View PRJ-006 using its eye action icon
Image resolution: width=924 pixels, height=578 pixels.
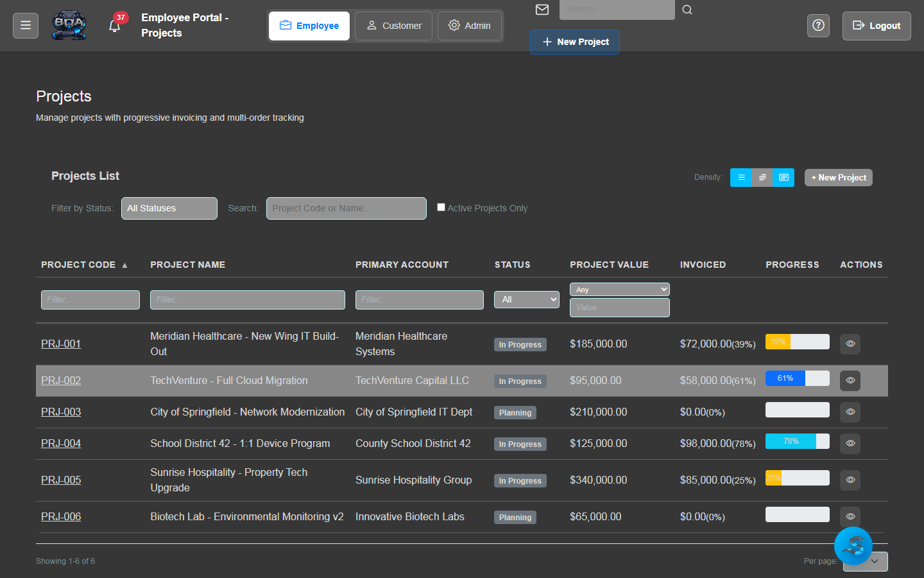click(x=850, y=516)
